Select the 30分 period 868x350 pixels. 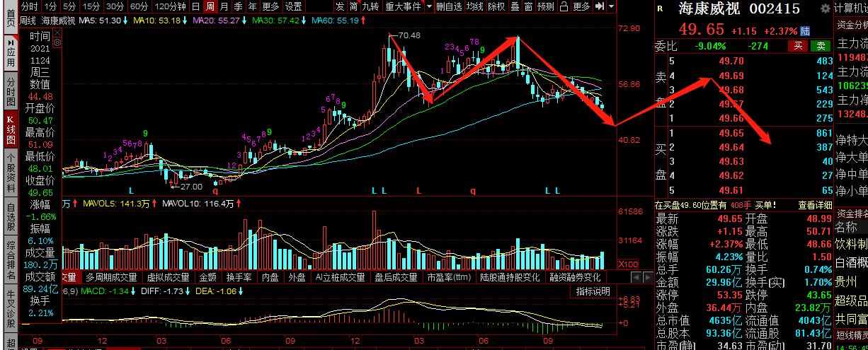pos(115,6)
